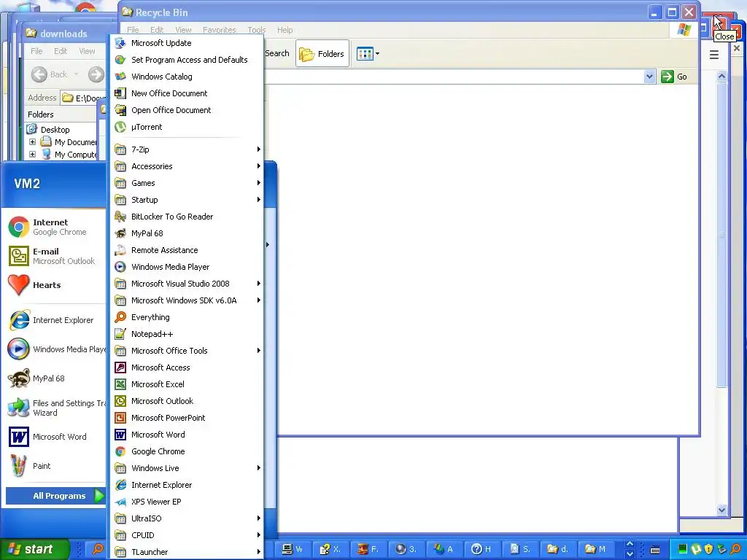Open Favorites menu in Recycle Bin window
Viewport: 747px width, 560px height.
219,29
